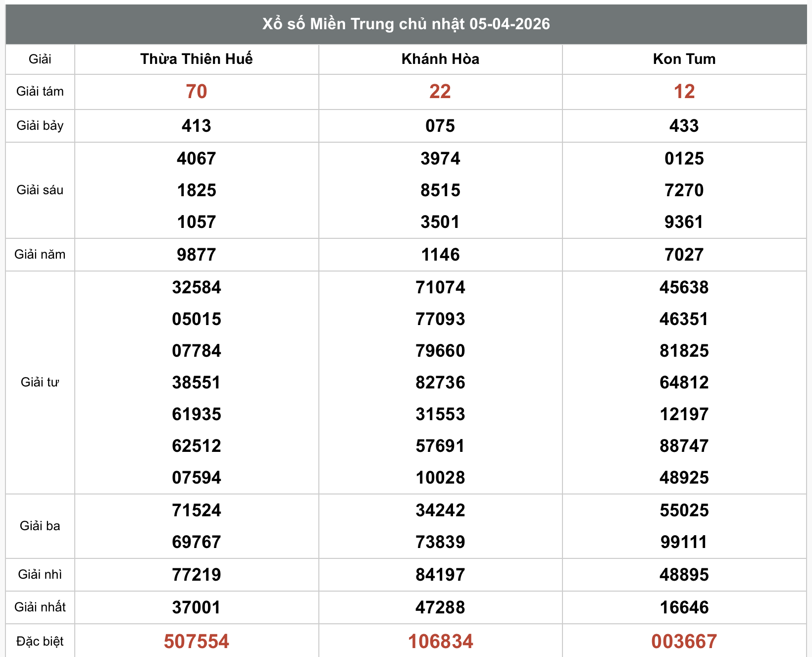Select the Giải tư row label

[x=40, y=382]
